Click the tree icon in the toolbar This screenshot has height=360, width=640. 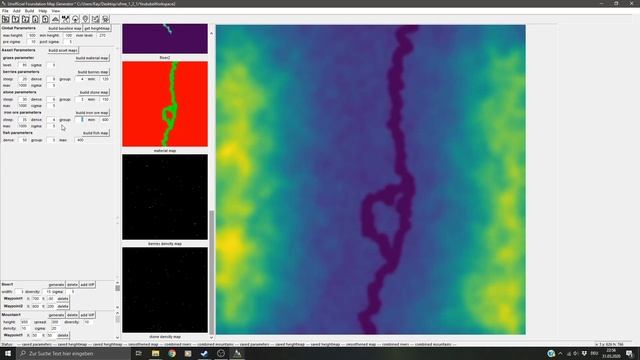(x=75, y=19)
